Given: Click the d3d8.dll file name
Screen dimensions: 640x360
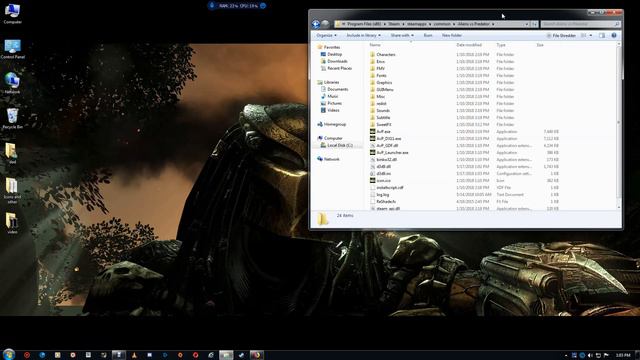Looking at the screenshot, I should pyautogui.click(x=383, y=167).
